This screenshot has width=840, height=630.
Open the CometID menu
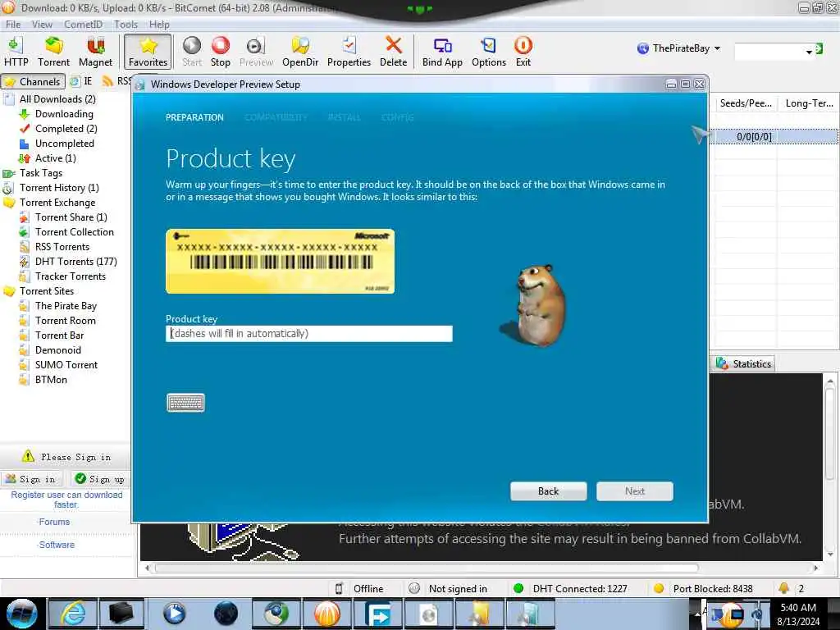tap(83, 24)
